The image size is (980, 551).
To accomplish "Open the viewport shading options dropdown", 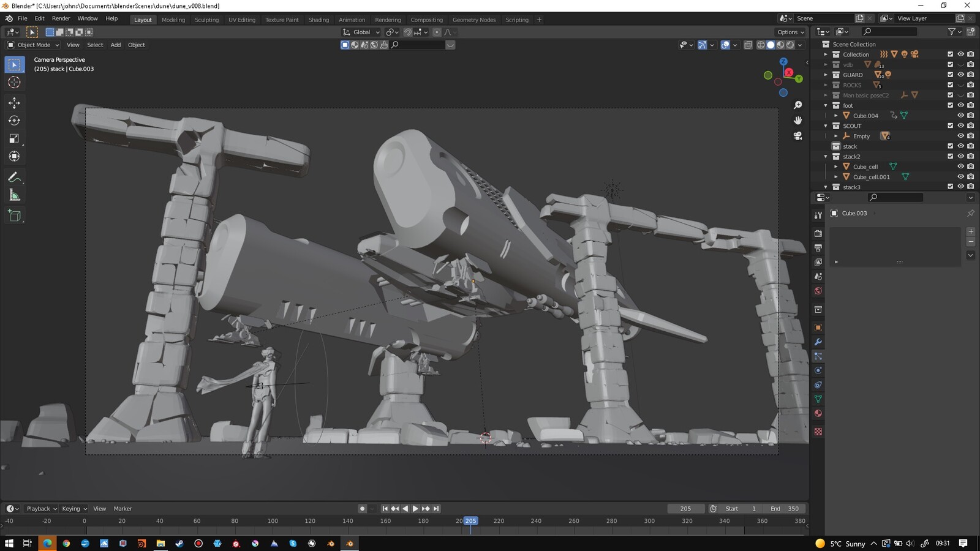I will click(x=800, y=45).
